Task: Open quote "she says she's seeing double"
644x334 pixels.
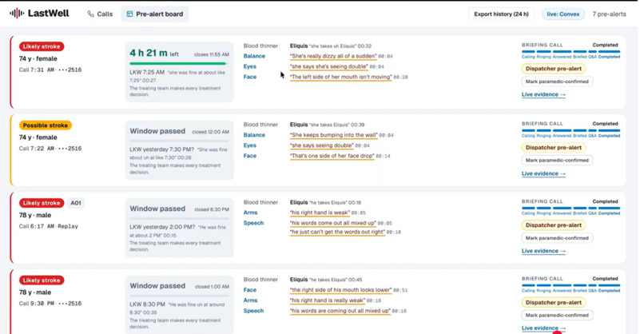Action: tap(328, 66)
